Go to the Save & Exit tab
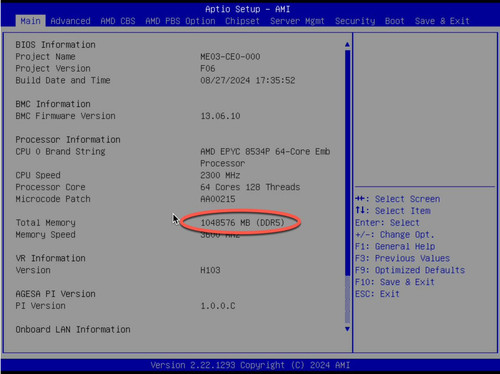The image size is (500, 374). point(442,21)
